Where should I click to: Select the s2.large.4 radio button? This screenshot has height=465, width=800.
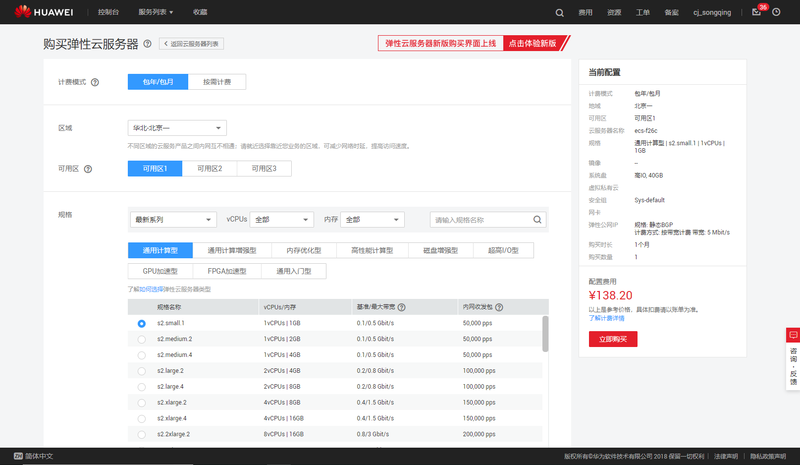coord(141,387)
